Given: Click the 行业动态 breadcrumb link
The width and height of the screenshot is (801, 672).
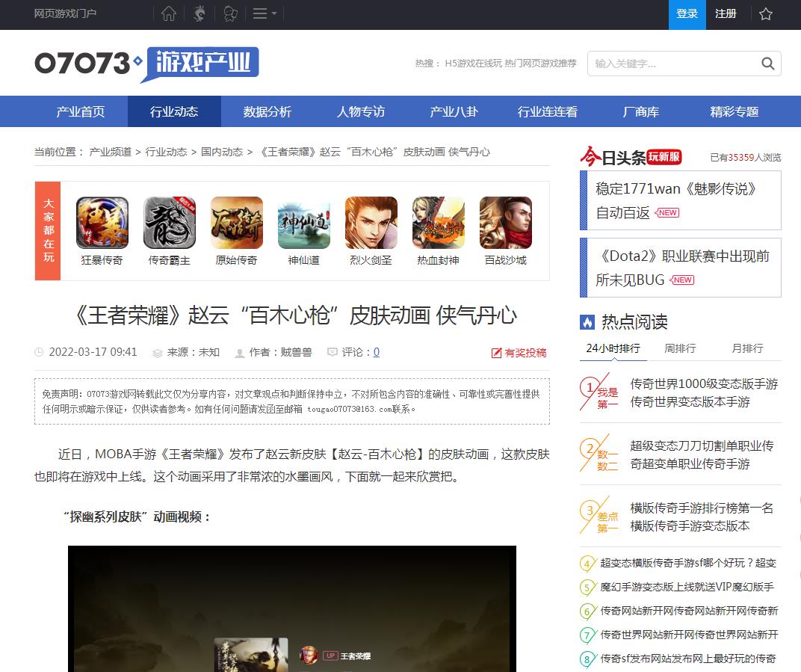Looking at the screenshot, I should point(166,152).
